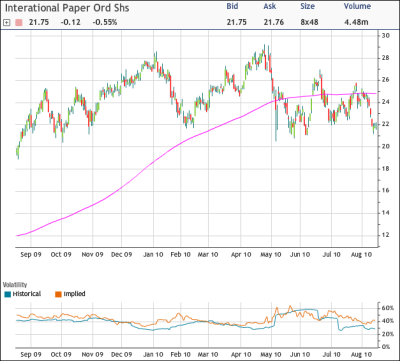The width and height of the screenshot is (400, 361).
Task: Click 'Sep 09' on the price chart axis
Action: [31, 254]
